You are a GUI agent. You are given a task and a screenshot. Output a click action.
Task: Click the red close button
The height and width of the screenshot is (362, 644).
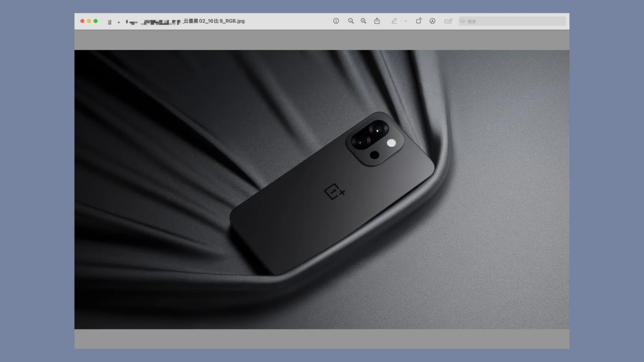click(x=82, y=20)
